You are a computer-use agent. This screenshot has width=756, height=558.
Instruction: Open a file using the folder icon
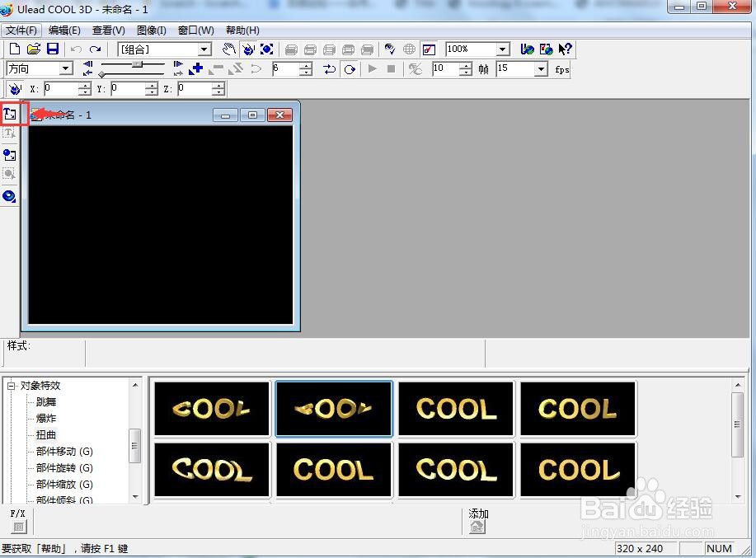[33, 49]
